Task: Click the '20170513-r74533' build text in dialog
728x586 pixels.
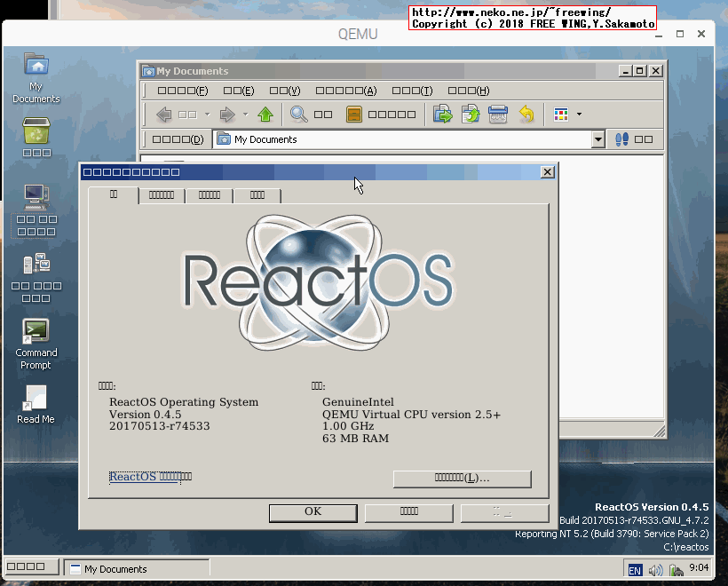Action: tap(159, 426)
